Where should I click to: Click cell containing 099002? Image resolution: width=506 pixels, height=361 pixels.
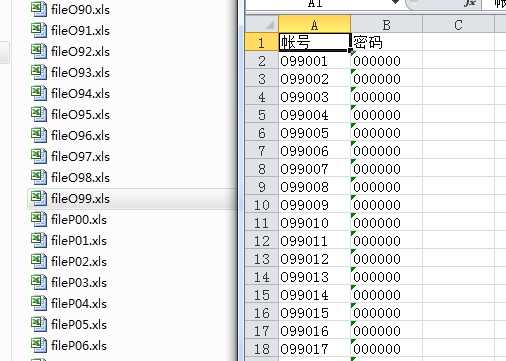pos(315,79)
